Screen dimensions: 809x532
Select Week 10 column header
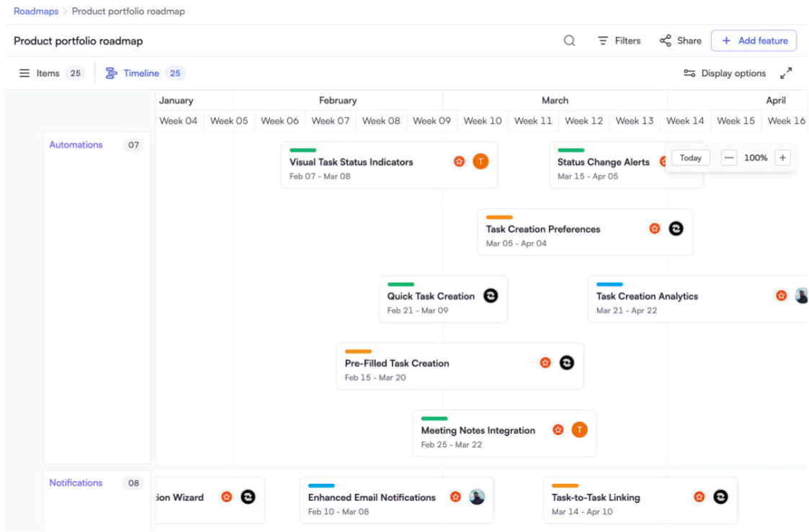pyautogui.click(x=483, y=121)
